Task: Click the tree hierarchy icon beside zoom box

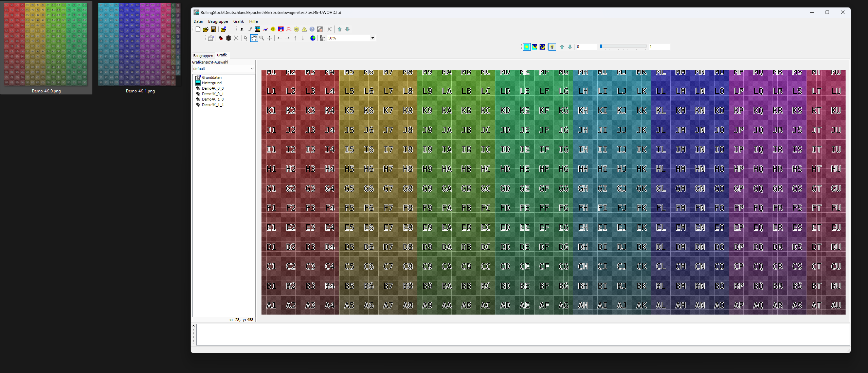Action: coord(322,38)
